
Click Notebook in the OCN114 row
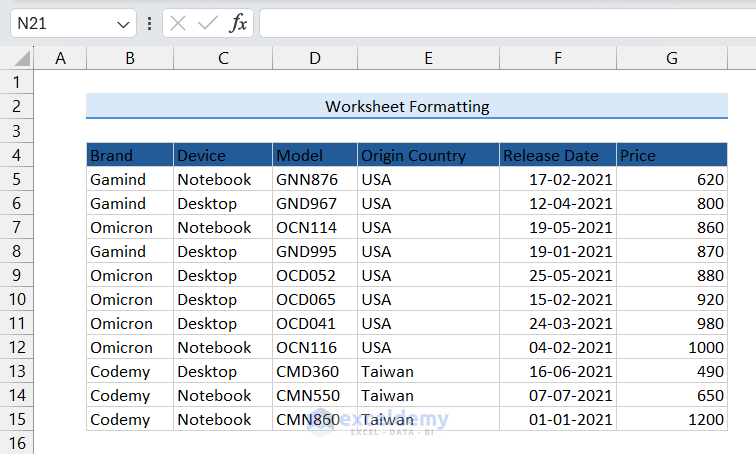[223, 227]
